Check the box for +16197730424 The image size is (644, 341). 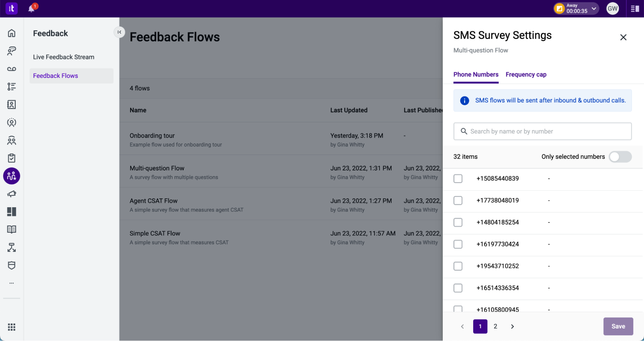pyautogui.click(x=458, y=244)
